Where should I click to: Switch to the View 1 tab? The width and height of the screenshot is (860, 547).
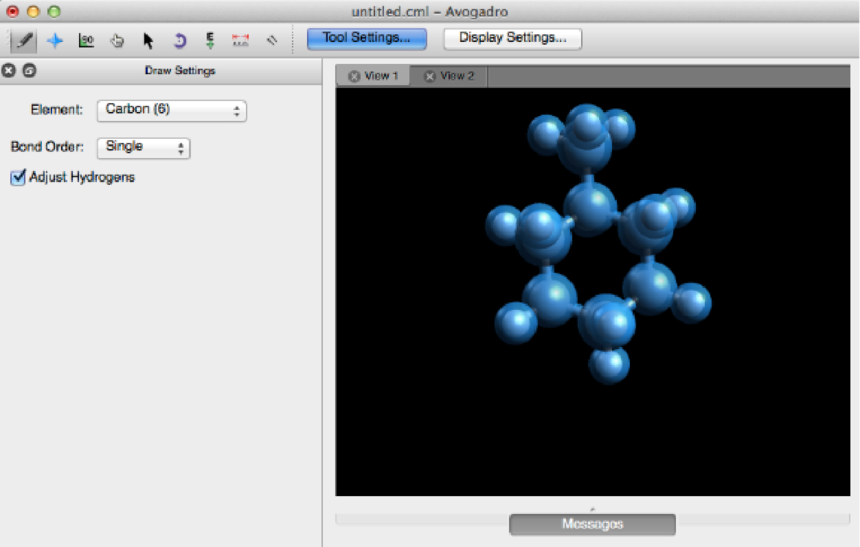(380, 76)
